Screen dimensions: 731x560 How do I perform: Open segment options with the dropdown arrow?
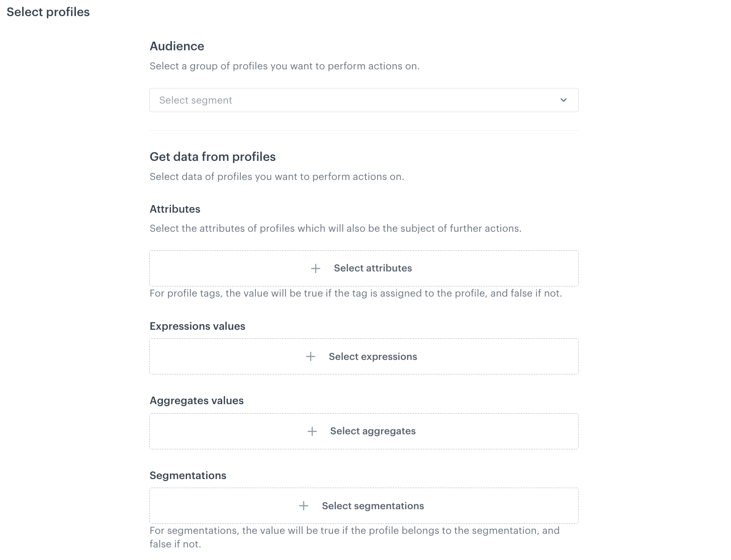point(563,100)
